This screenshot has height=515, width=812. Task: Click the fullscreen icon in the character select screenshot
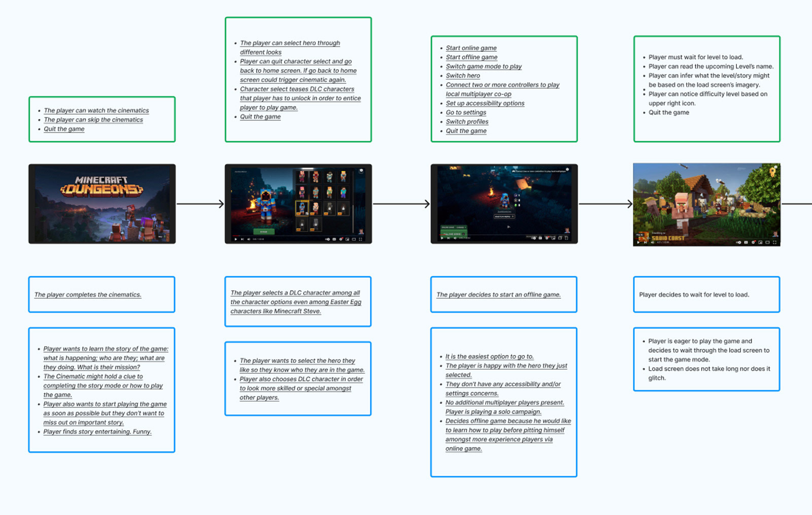pos(360,239)
